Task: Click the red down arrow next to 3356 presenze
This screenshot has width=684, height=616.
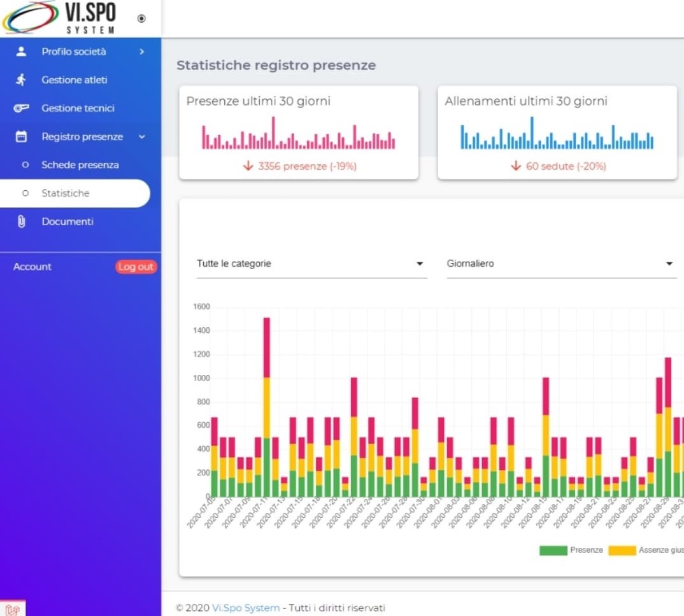Action: [248, 165]
